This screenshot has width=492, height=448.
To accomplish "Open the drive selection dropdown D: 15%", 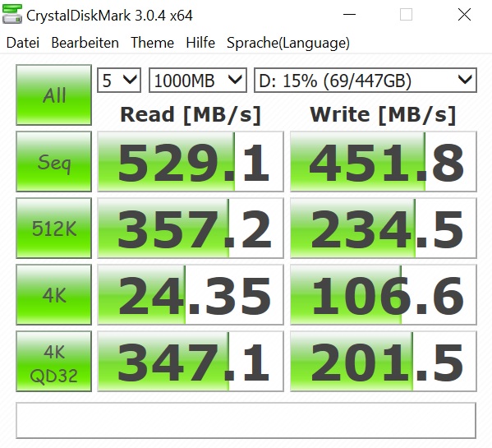I will click(x=366, y=81).
